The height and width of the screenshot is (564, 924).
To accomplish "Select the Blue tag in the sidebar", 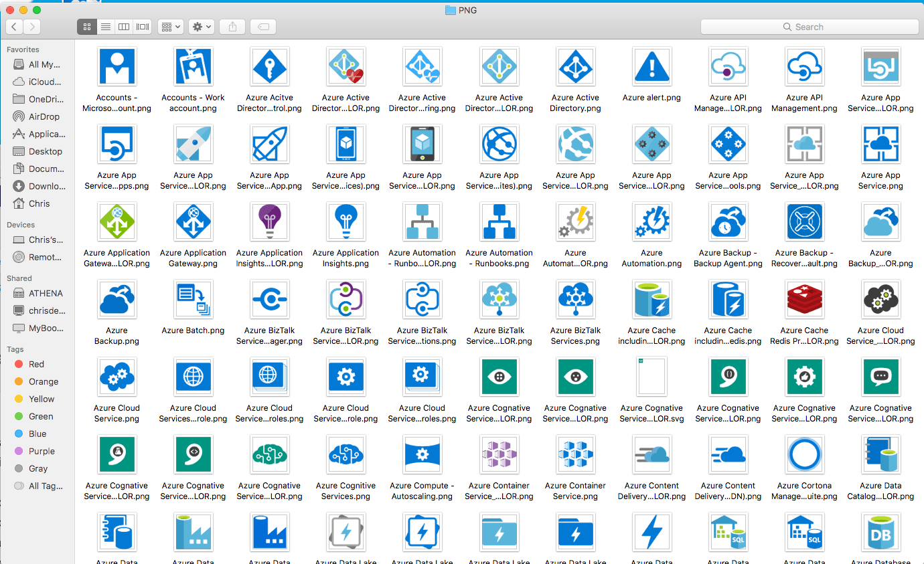I will pos(20,434).
